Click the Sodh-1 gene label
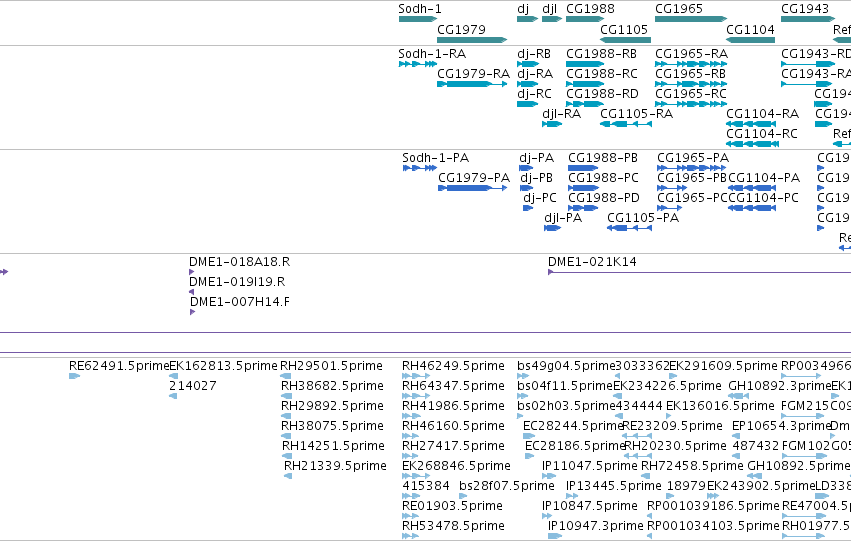 pos(420,9)
